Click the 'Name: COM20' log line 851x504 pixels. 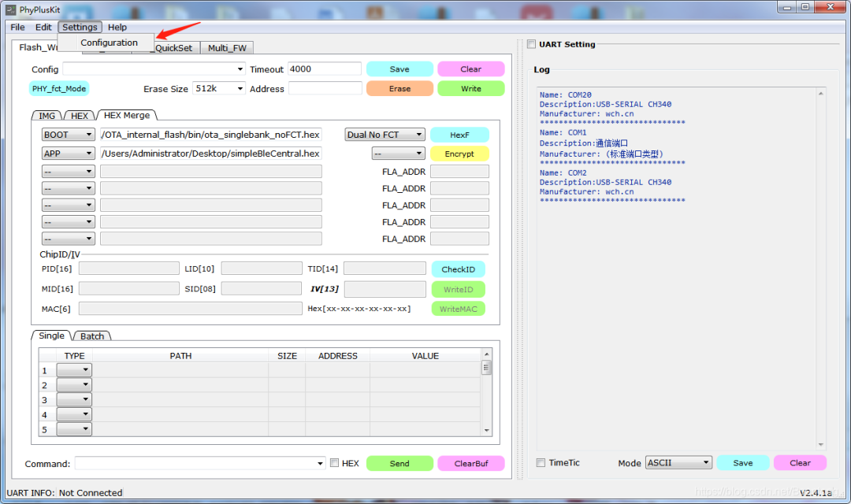coord(566,95)
